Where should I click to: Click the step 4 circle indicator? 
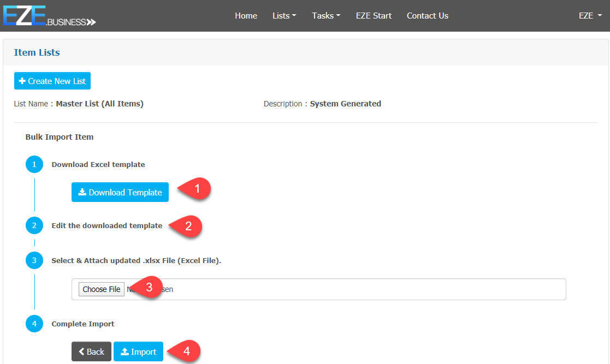(34, 324)
